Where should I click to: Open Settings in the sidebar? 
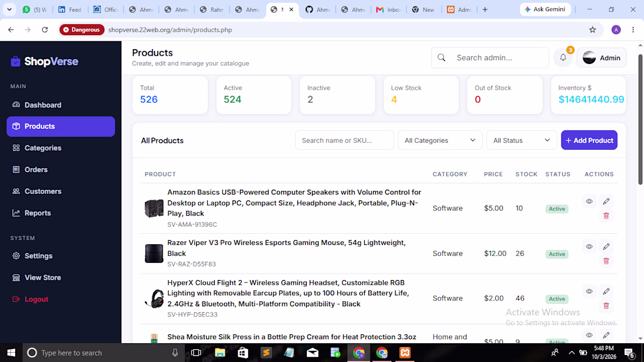click(x=61, y=256)
